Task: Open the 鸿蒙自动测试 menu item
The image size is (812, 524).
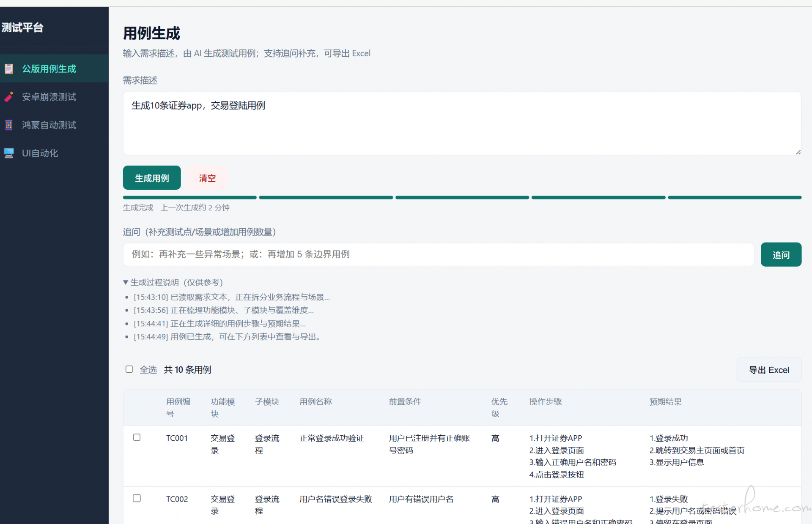Action: click(49, 125)
